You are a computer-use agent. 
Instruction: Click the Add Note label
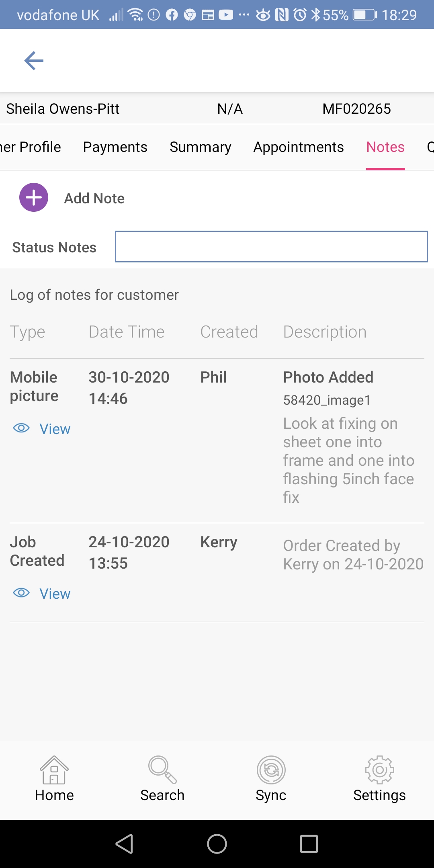[94, 199]
